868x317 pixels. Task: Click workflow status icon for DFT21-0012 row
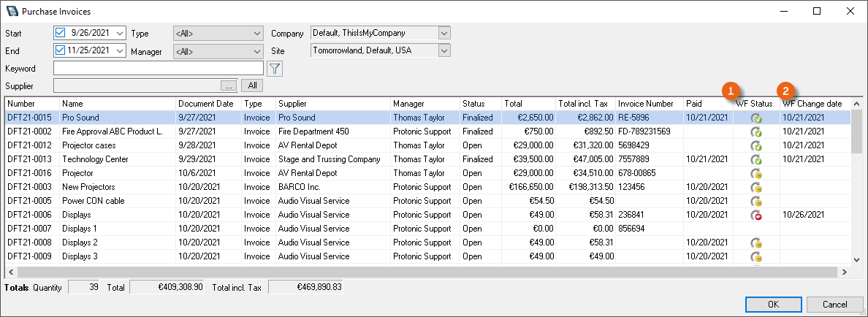756,146
